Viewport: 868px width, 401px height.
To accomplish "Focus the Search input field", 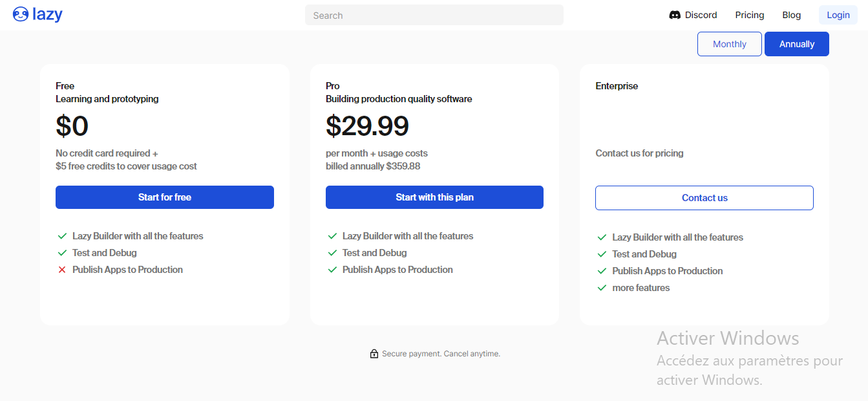I will point(434,15).
